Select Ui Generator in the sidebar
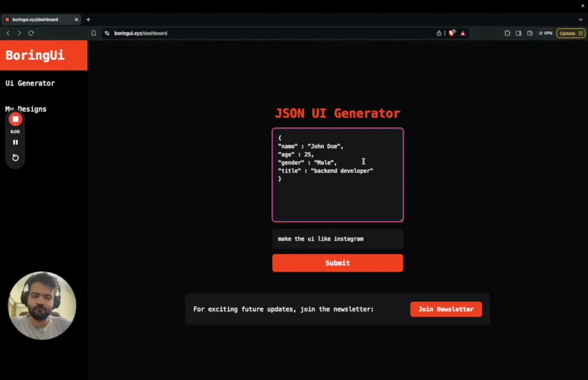 click(30, 83)
